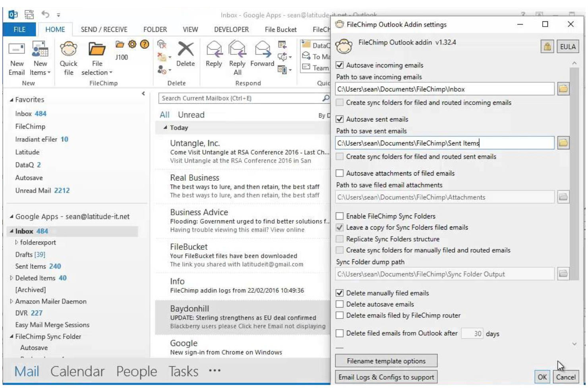Click the delete-after days number field
The image size is (588, 392).
coord(472,333)
